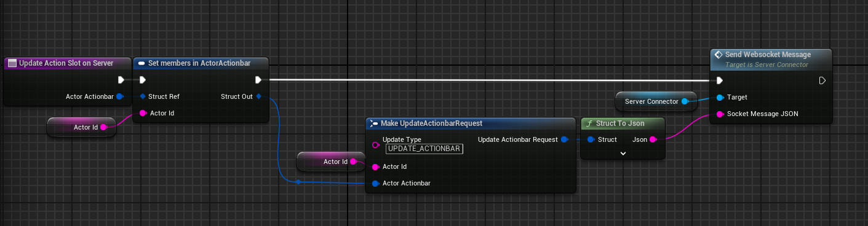Click the Struct Ref input pin
Viewport: 868px width, 226px height.
pyautogui.click(x=143, y=96)
